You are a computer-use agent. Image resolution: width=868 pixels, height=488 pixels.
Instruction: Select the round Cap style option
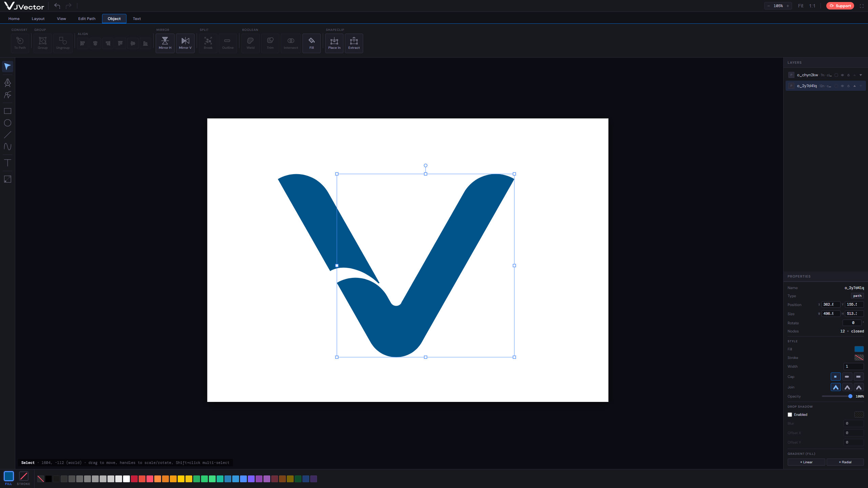(x=847, y=377)
